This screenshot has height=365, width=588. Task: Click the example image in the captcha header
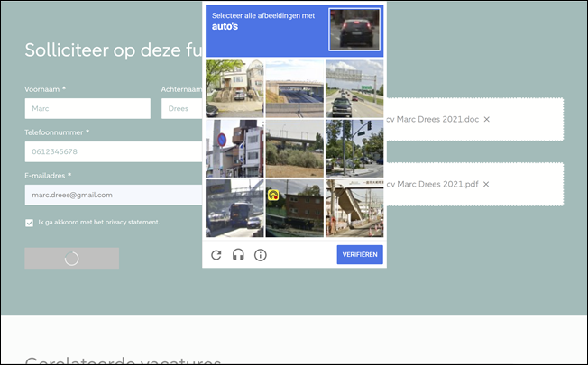coord(354,31)
